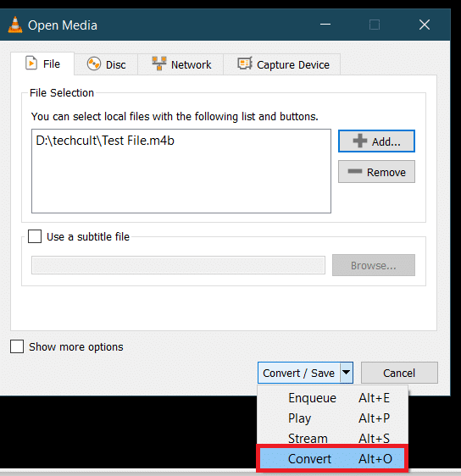Choose Stream from the dropdown menu
Image resolution: width=461 pixels, height=476 pixels.
coord(332,439)
